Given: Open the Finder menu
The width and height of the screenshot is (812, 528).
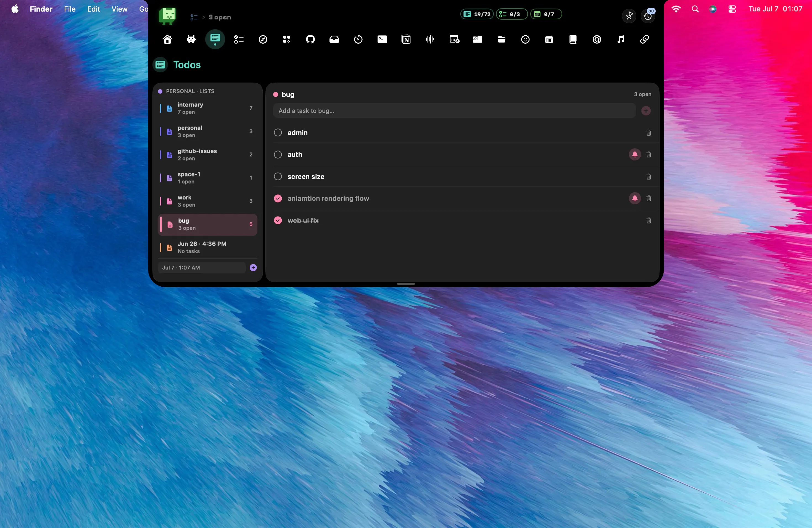Looking at the screenshot, I should (x=41, y=9).
